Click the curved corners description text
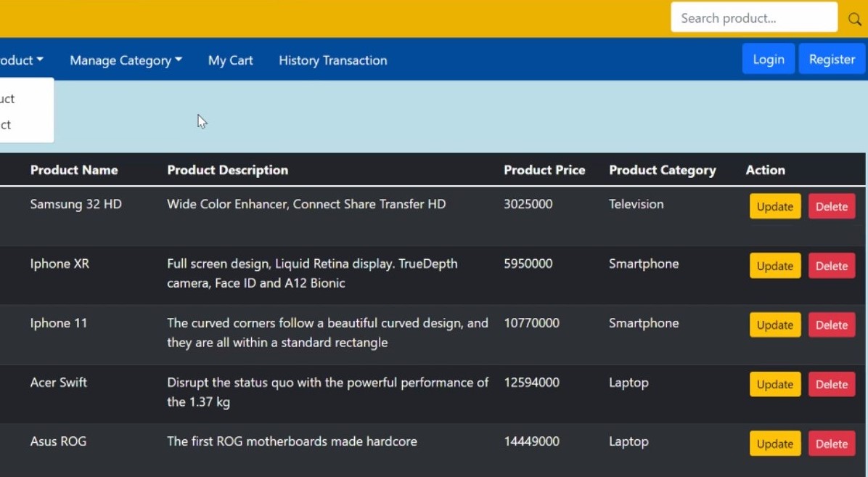This screenshot has width=868, height=477. pos(328,333)
